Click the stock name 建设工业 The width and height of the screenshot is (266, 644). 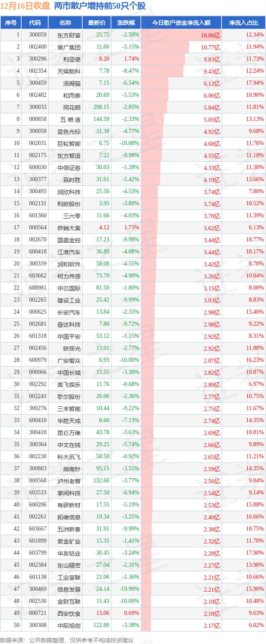69,300
